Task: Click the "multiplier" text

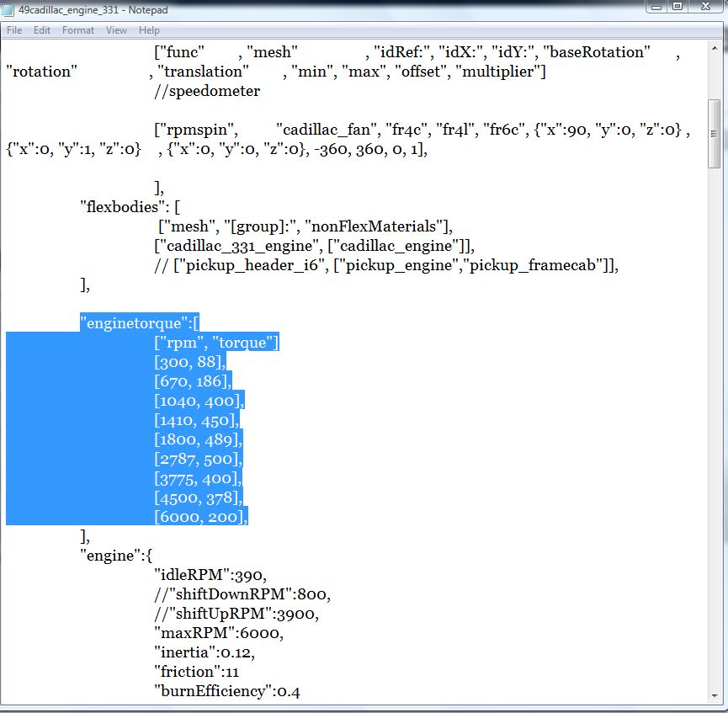Action: coord(497,71)
